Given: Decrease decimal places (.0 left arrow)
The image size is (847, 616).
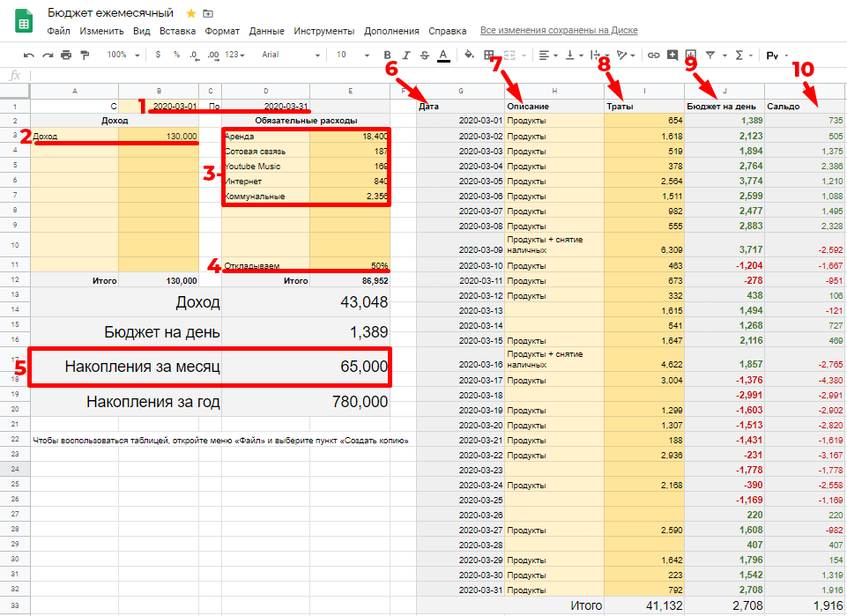Looking at the screenshot, I should point(195,55).
